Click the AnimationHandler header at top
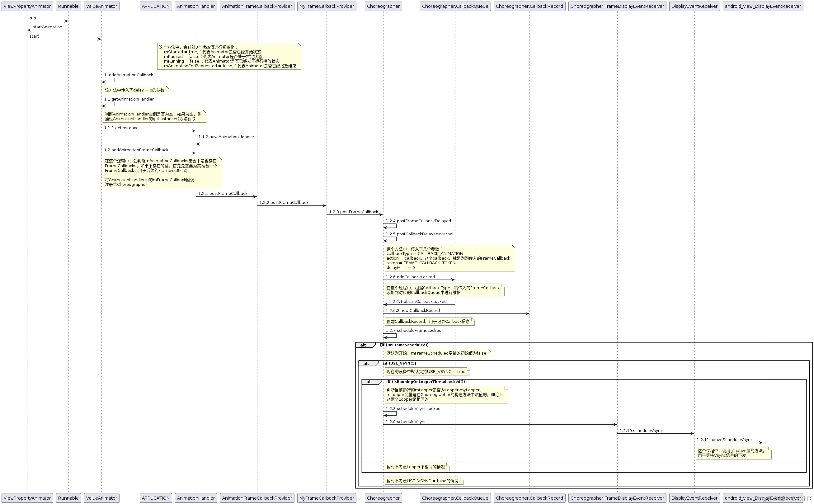Viewport: 814px width, 504px height. (x=196, y=6)
